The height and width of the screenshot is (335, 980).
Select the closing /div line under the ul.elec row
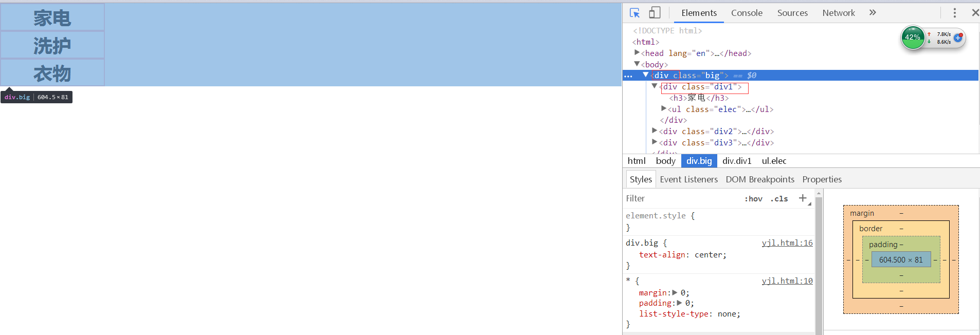[x=674, y=120]
